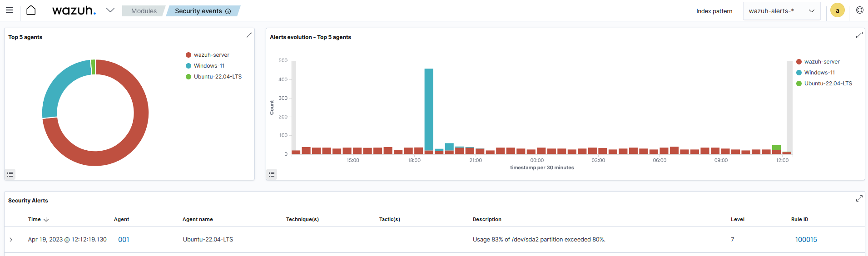
Task: Select the Security events breadcrumb tab
Action: pyautogui.click(x=198, y=11)
